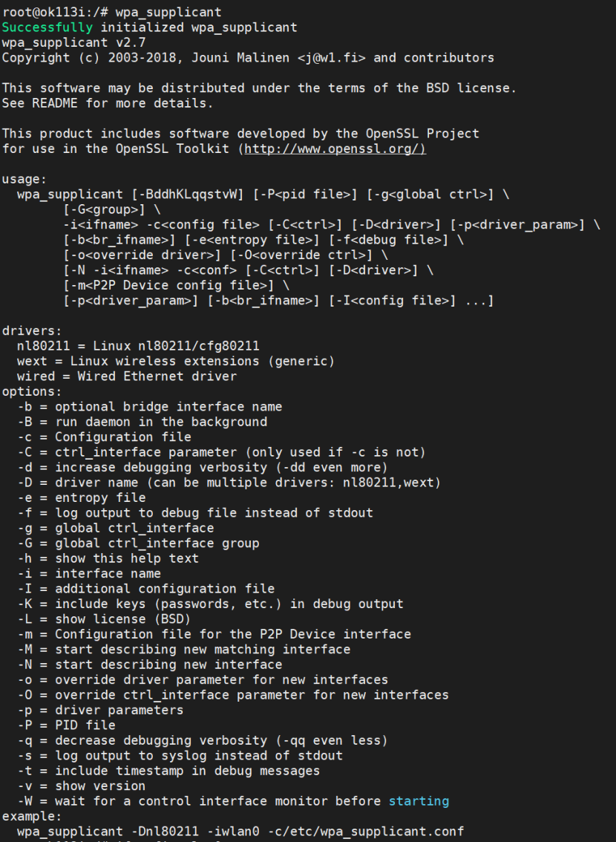Click the "-e = entropy file" option line

[81, 497]
